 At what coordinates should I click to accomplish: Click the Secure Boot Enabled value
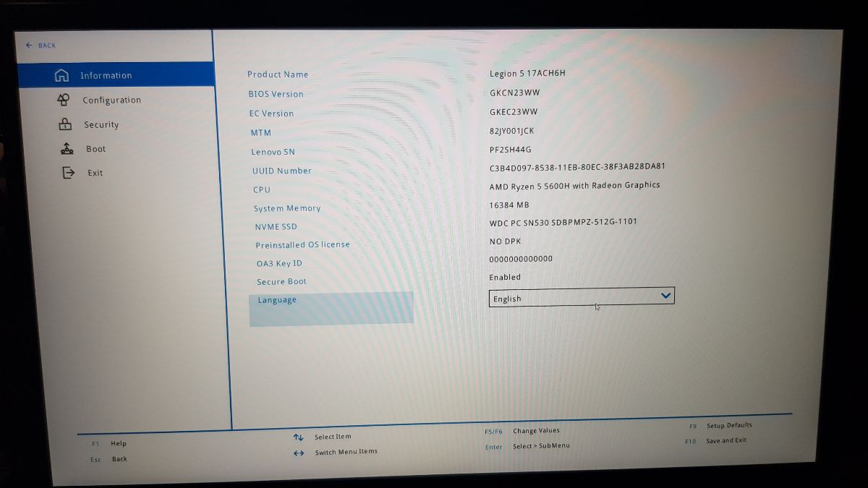pos(505,278)
